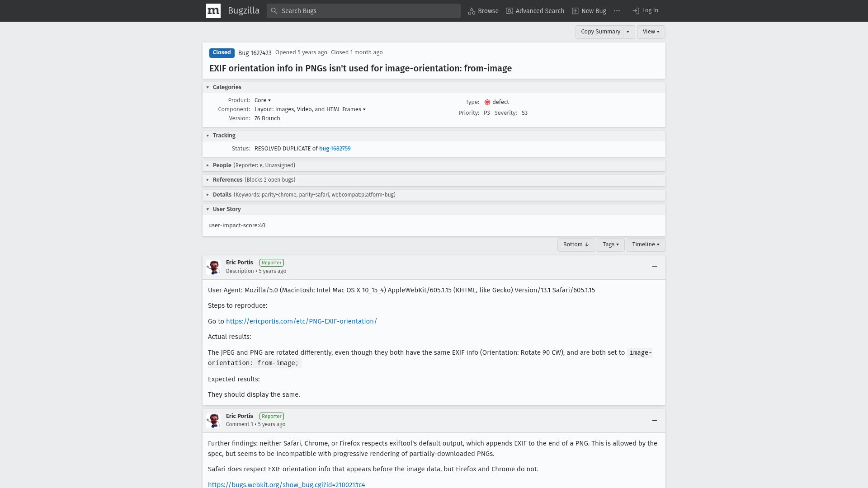Click the search magnifier icon
Viewport: 868px width, 488px height.
click(274, 11)
